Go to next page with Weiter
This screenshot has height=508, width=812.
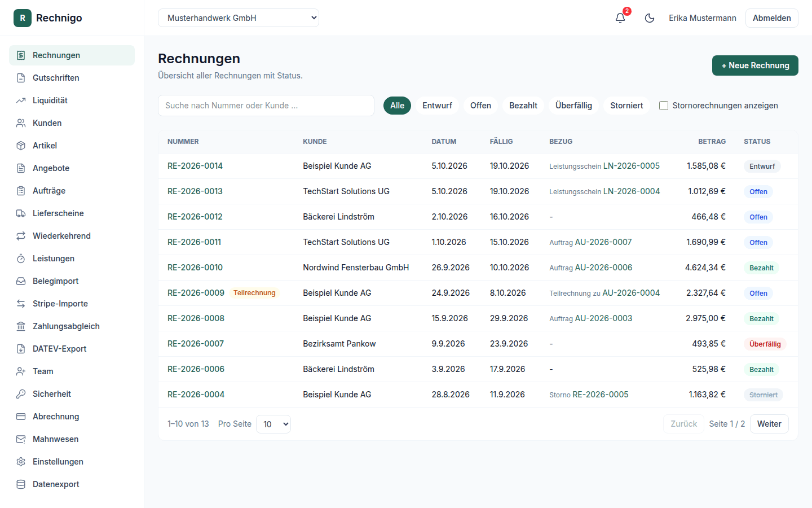pos(769,424)
